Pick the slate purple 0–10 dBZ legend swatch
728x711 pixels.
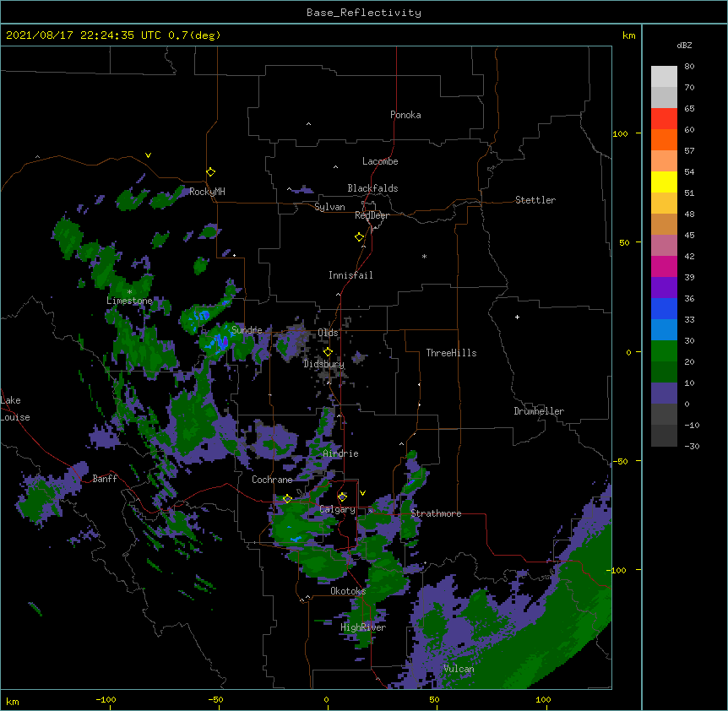coord(664,393)
